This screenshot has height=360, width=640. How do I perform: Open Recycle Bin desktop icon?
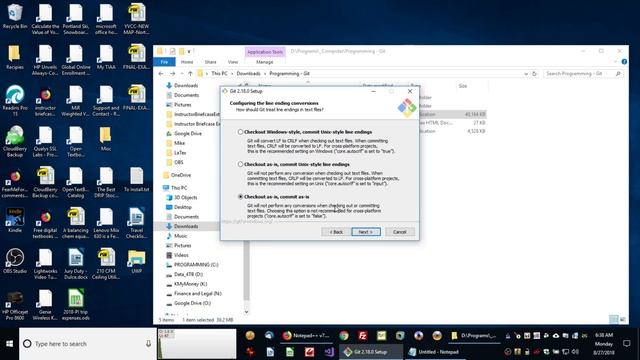(15, 16)
